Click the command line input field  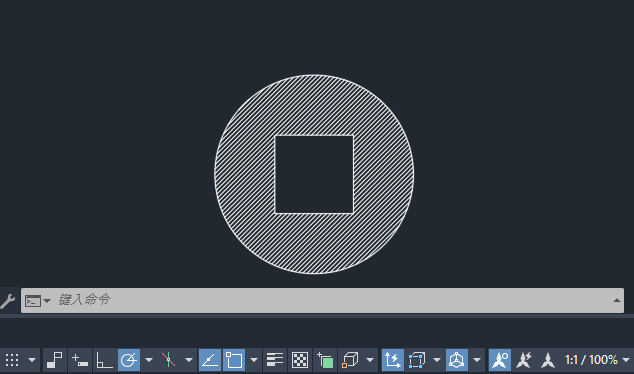pos(322,300)
